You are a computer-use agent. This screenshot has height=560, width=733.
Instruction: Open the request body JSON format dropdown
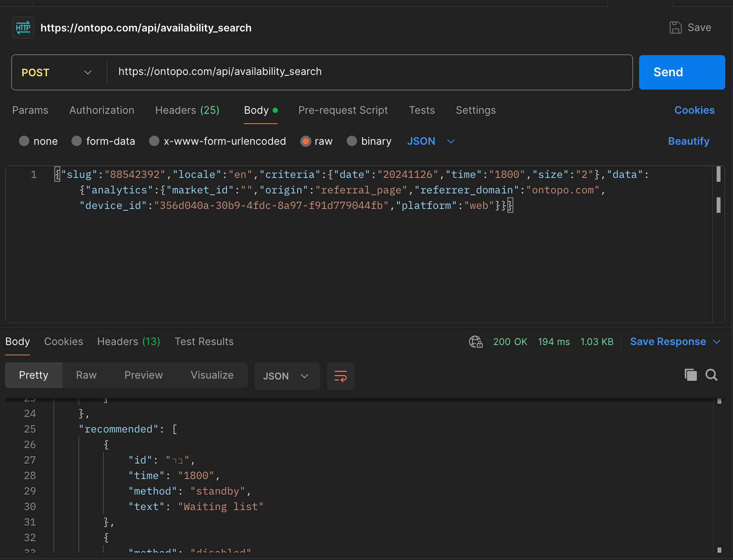point(431,141)
